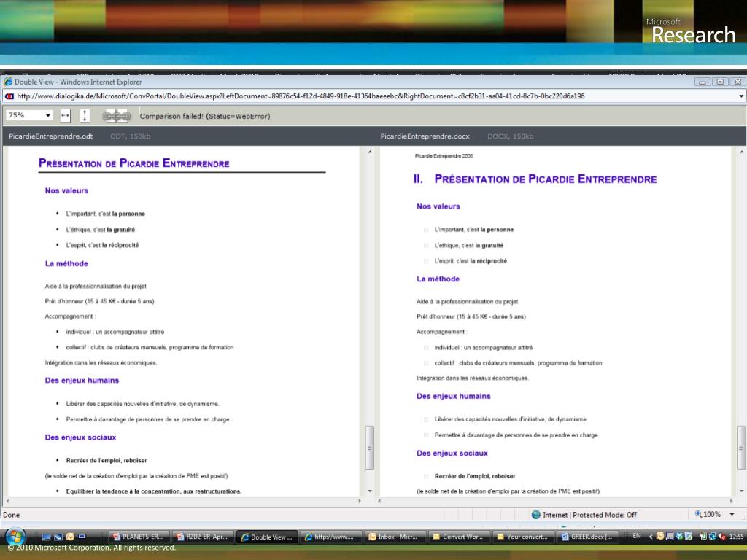This screenshot has width=747, height=560.
Task: Open the status bar zoom level dropdown arrow
Action: click(x=732, y=514)
